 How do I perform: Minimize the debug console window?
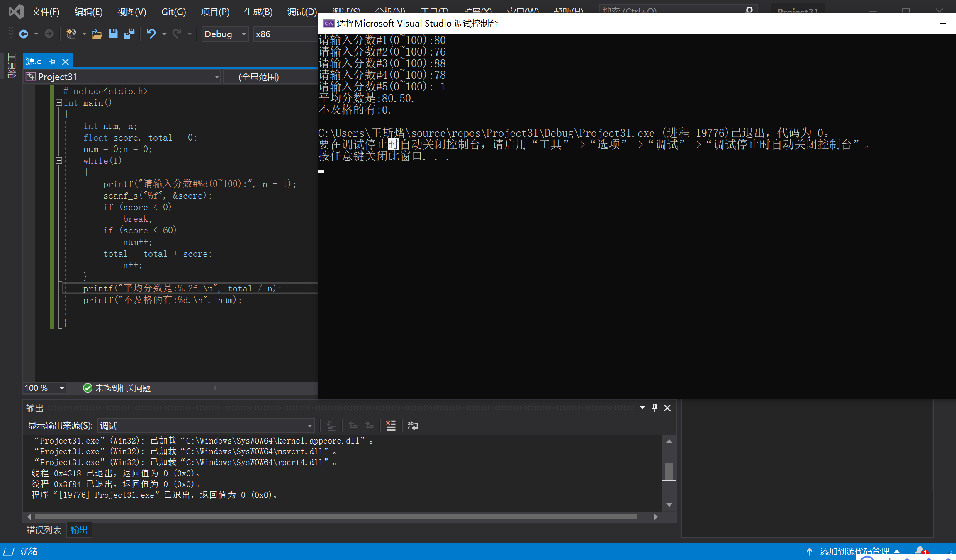click(943, 24)
